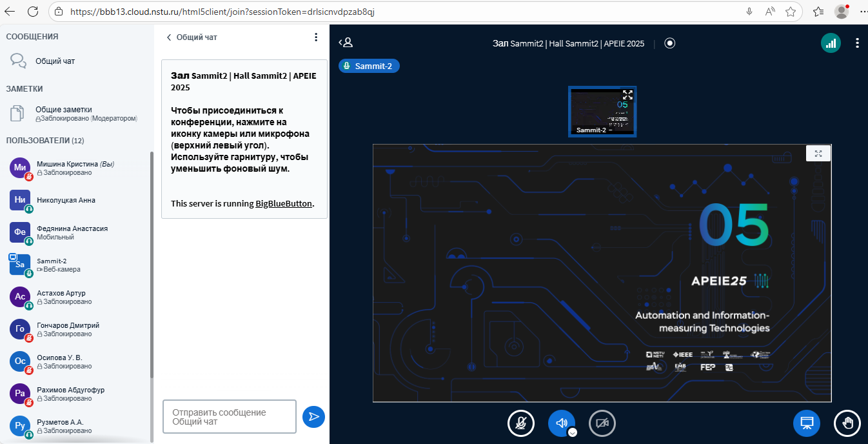Toggle the users list panel icon
868x444 pixels.
[346, 43]
